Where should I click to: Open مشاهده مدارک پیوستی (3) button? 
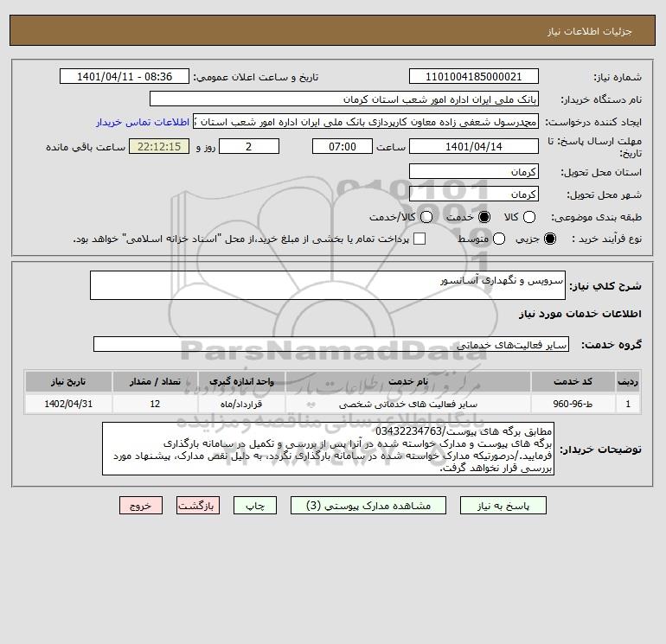[x=368, y=506]
